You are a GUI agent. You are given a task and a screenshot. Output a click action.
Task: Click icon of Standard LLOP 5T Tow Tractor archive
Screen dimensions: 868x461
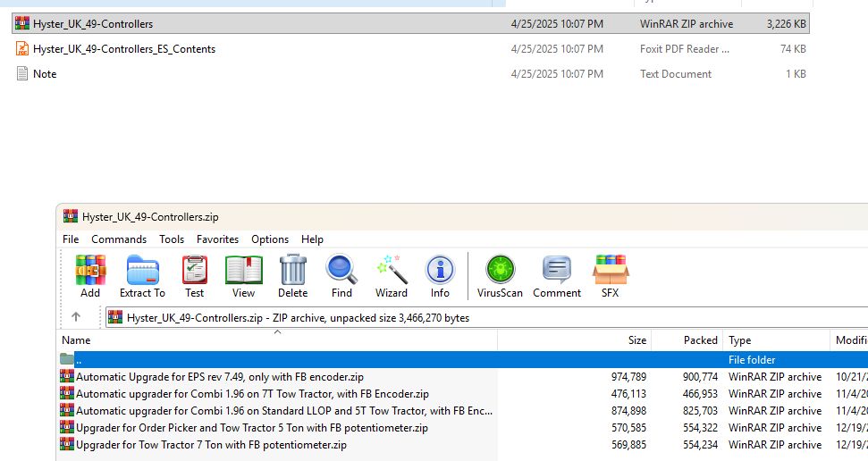coord(67,411)
